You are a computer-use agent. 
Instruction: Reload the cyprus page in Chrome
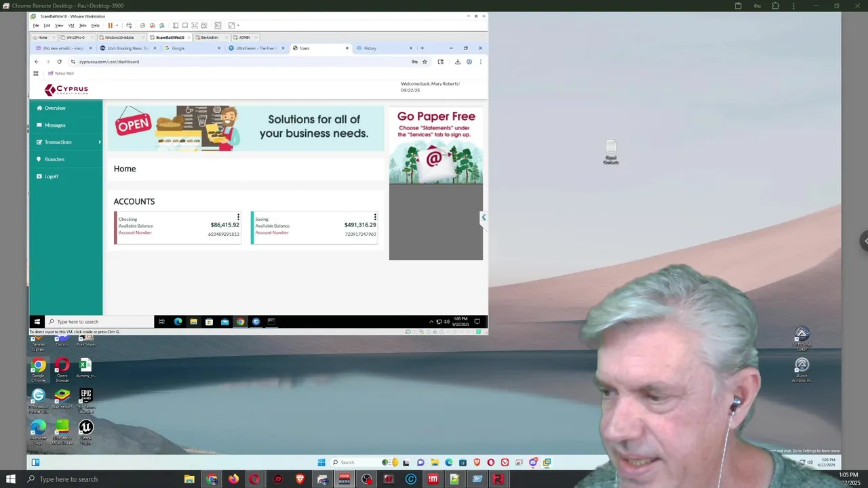[x=59, y=62]
